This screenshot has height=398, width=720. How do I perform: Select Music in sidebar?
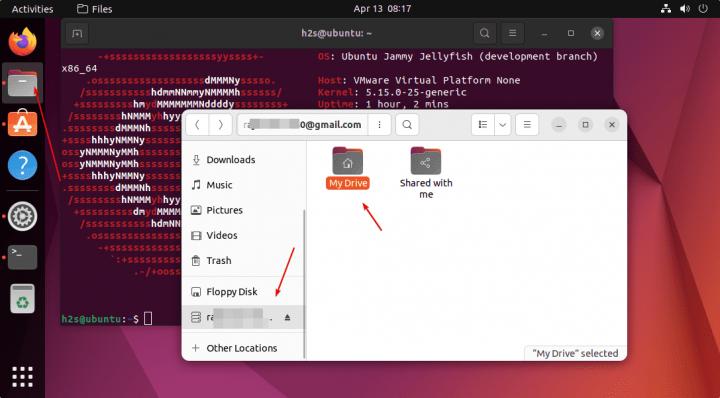[243, 185]
